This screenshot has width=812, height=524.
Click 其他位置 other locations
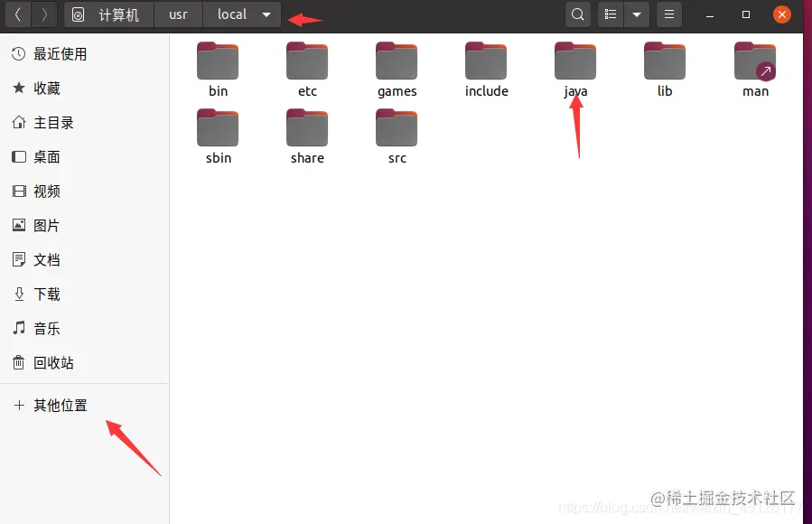84,405
